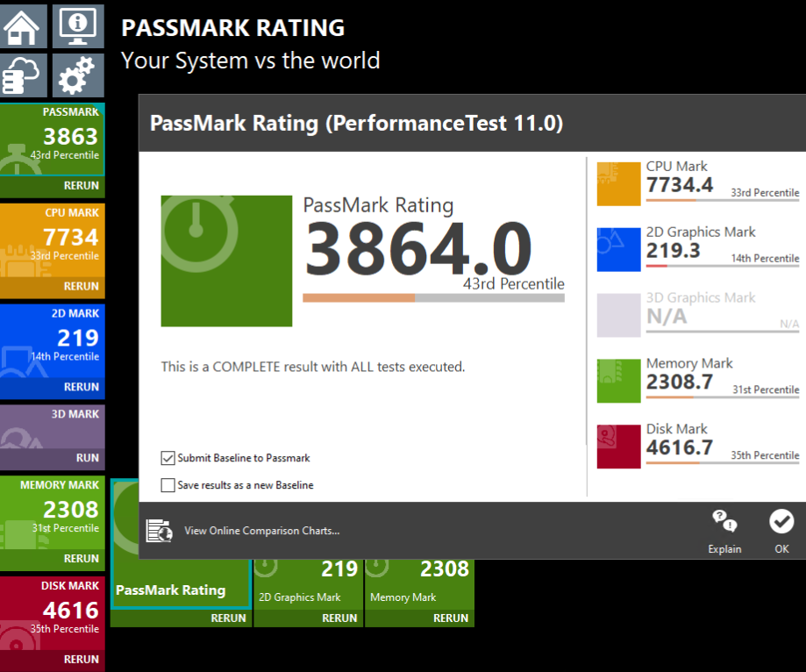
Task: Click the Memory Mark 2308.7 value
Action: [680, 382]
